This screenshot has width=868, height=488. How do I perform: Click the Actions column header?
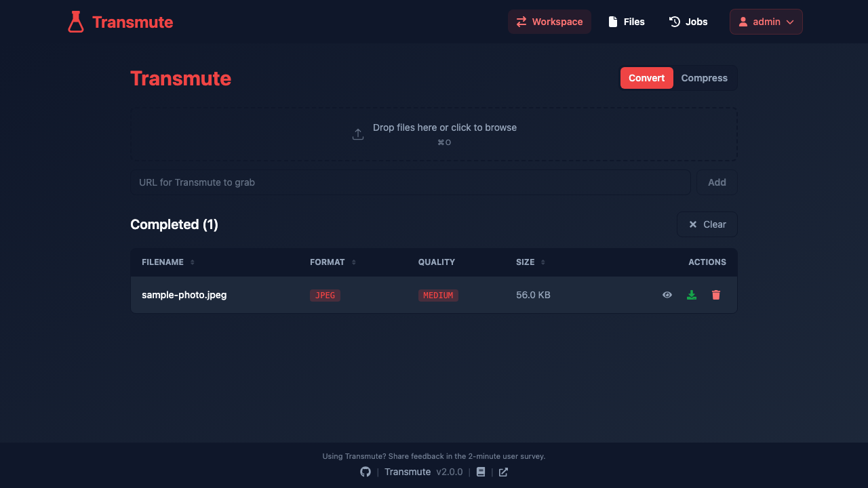click(x=707, y=262)
